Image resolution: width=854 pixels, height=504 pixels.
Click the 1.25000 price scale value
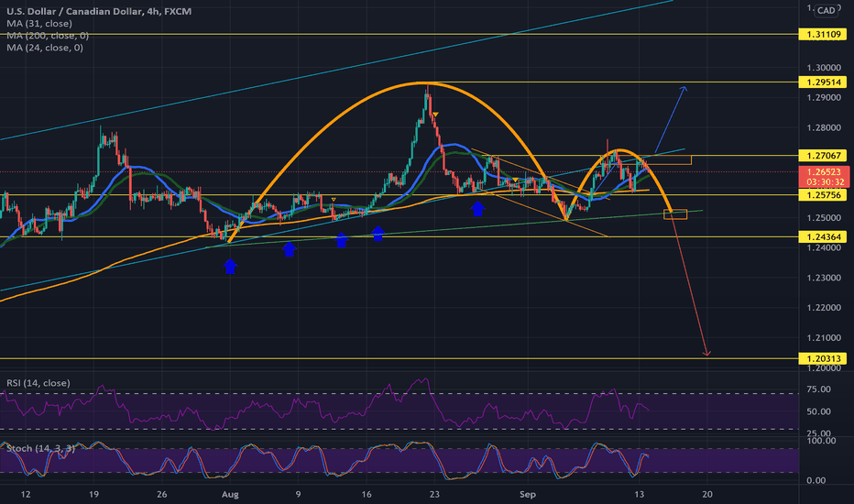tap(824, 218)
